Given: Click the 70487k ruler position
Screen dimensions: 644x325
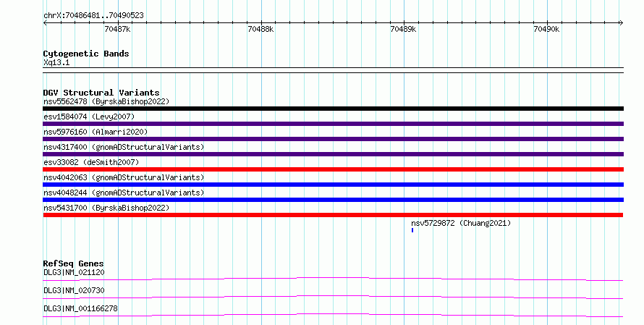Looking at the screenshot, I should (117, 29).
